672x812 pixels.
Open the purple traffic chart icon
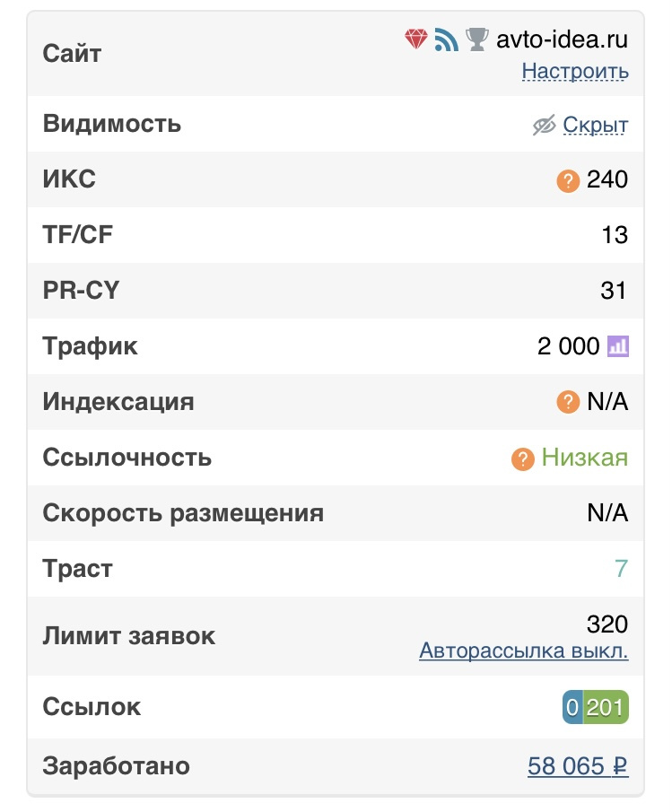coord(618,345)
